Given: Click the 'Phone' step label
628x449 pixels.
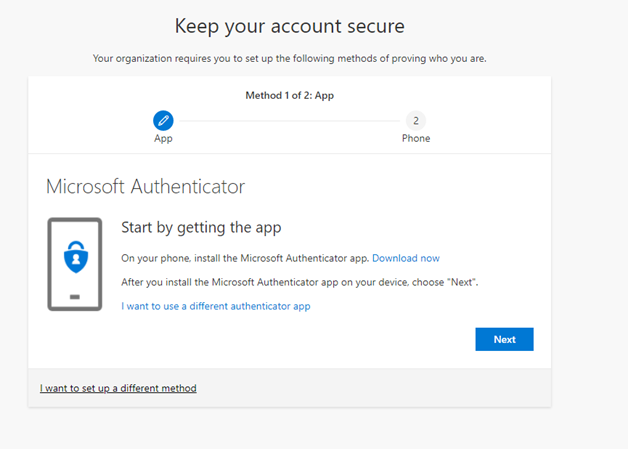Looking at the screenshot, I should (416, 138).
